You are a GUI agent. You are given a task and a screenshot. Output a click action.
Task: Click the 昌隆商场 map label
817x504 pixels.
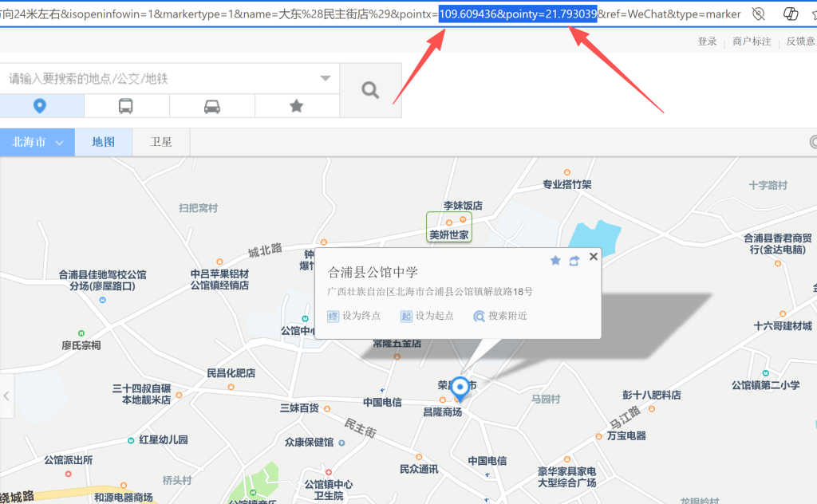(x=442, y=411)
